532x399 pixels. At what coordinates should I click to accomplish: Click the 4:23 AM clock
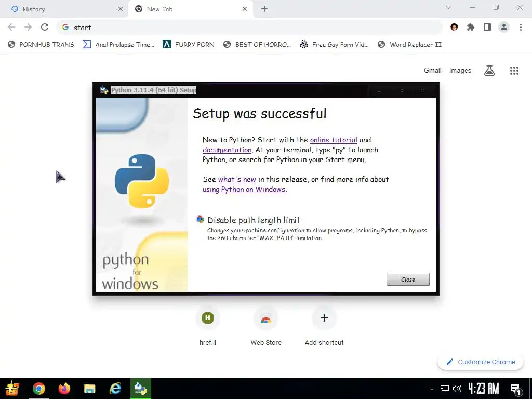484,389
